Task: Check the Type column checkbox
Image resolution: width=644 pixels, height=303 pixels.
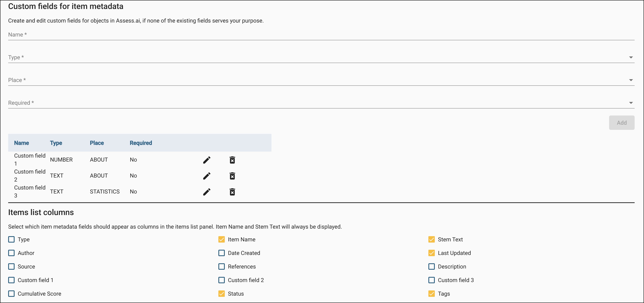Action: click(12, 240)
